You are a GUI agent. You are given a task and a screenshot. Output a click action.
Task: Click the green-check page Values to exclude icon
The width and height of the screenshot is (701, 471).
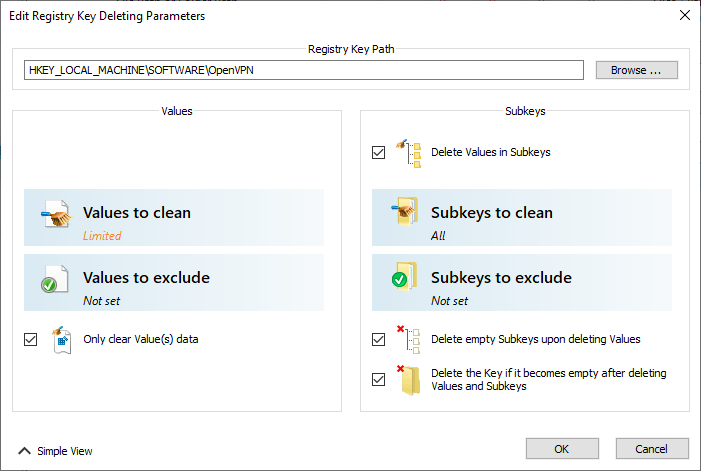(55, 279)
